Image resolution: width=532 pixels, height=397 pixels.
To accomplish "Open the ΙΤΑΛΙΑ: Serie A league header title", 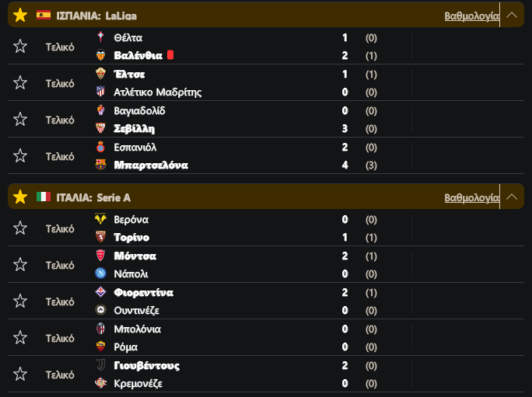I will (93, 197).
